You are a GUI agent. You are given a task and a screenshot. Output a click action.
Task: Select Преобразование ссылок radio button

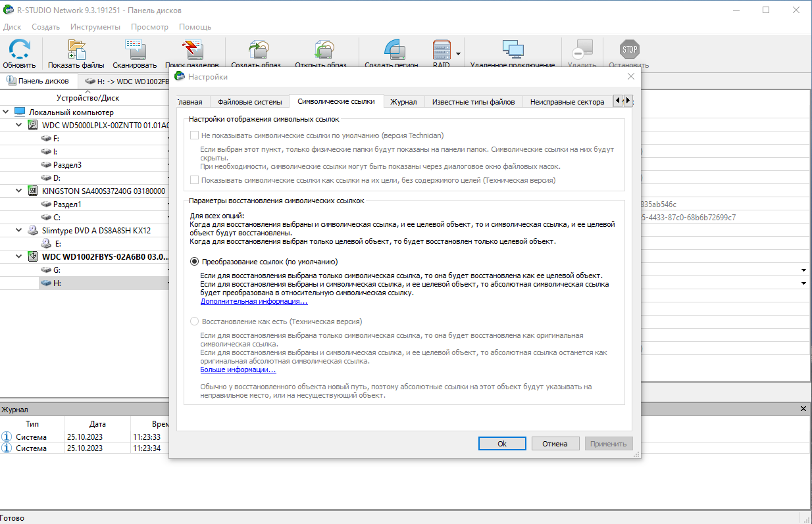click(194, 261)
